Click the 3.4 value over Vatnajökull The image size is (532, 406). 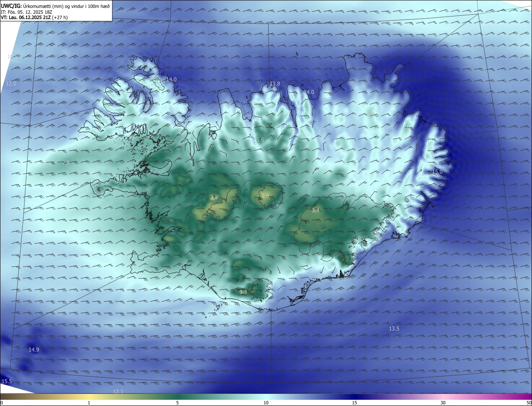coord(315,210)
